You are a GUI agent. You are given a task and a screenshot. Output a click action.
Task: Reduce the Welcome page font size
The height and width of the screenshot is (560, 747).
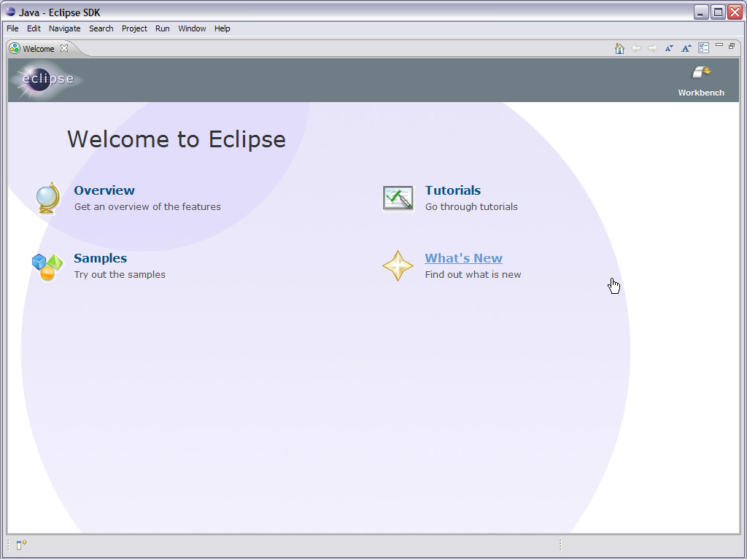click(670, 48)
